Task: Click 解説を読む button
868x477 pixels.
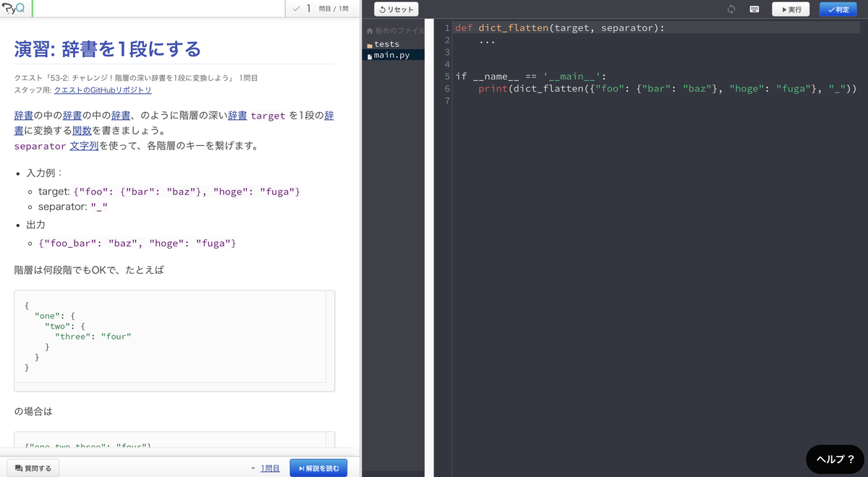Action: click(318, 468)
